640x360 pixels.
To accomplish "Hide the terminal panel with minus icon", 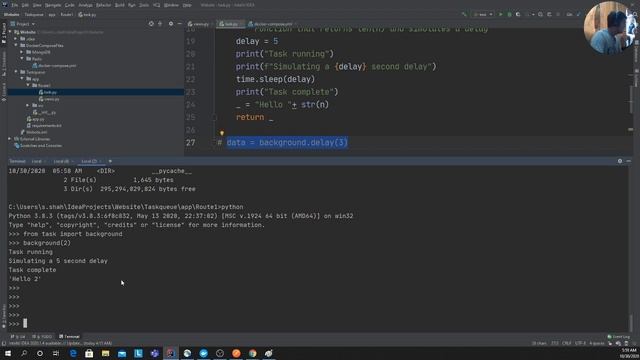I will point(629,161).
